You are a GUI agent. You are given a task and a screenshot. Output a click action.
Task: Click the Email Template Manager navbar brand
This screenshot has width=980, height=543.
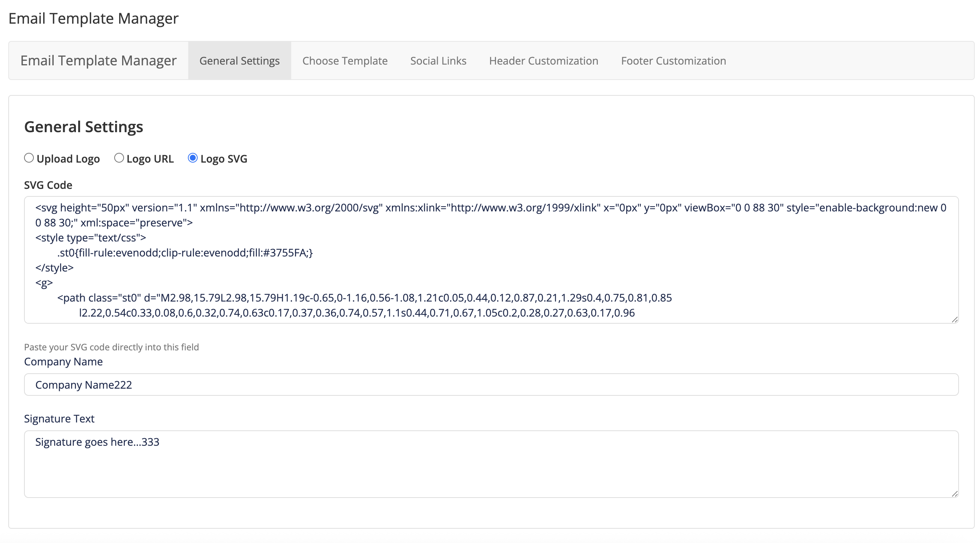pyautogui.click(x=98, y=61)
